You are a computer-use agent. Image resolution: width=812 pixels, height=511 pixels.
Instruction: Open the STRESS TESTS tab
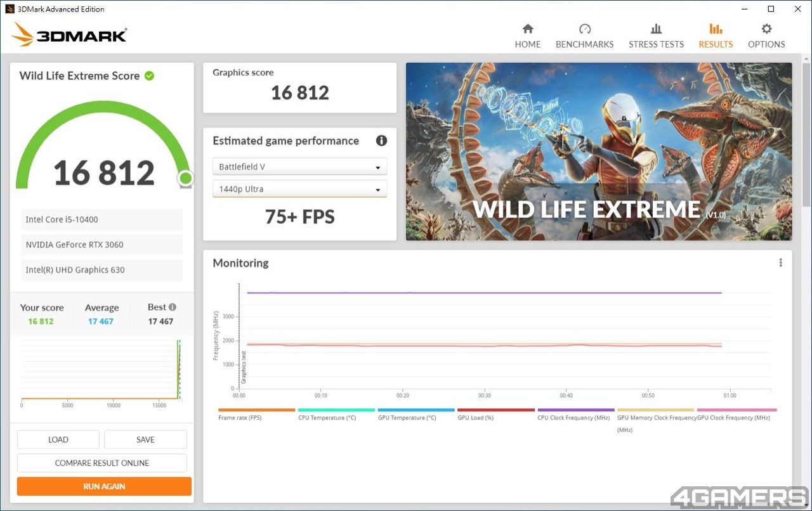[657, 37]
